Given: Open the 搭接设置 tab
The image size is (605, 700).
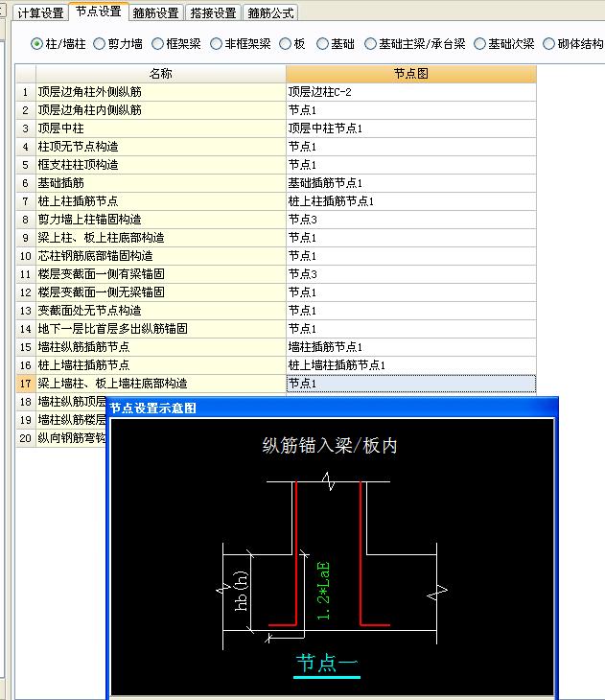Looking at the screenshot, I should click(x=213, y=12).
